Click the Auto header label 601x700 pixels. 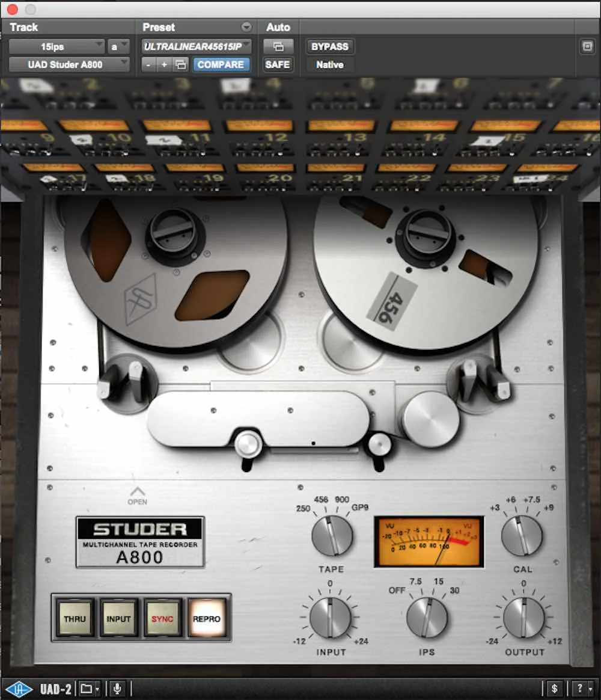(278, 27)
